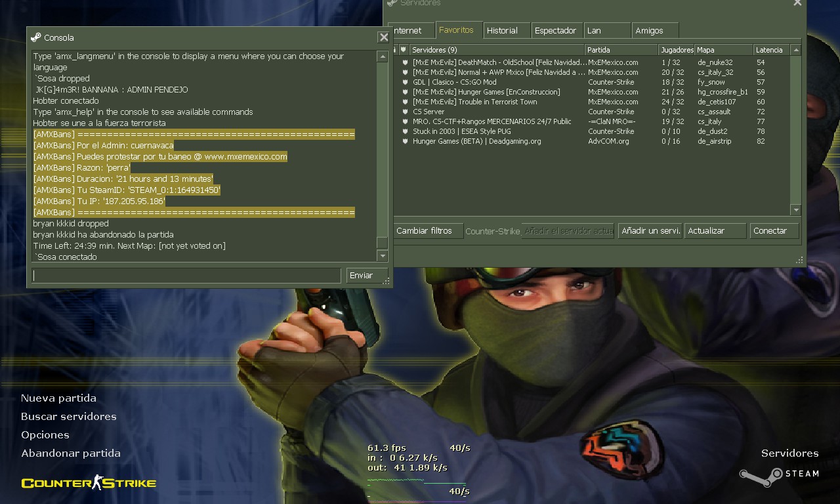Viewport: 840px width, 504px height.
Task: Click the map cell de_cetis107
Action: coord(717,102)
